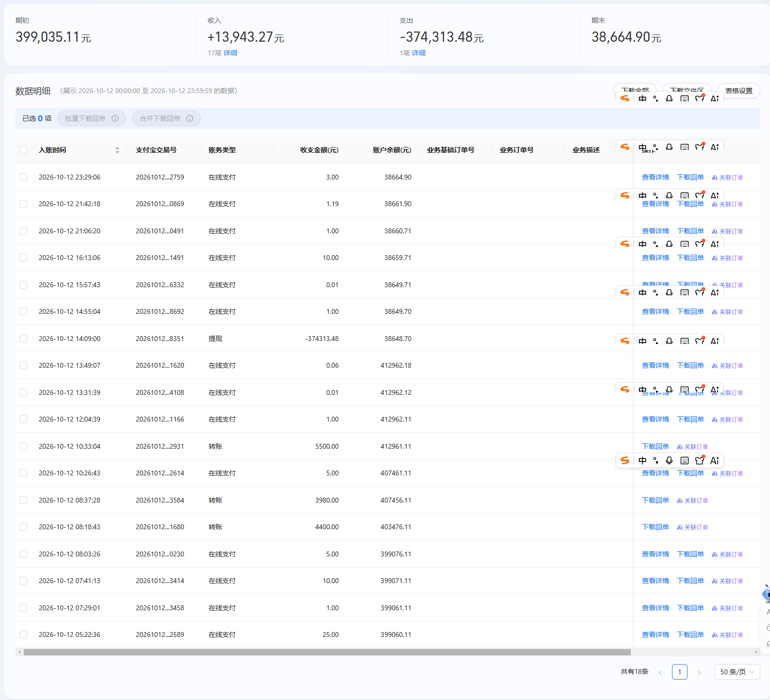Image resolution: width=770 pixels, height=700 pixels.
Task: Toggle 中 Chinese mode in the fully visible Sogou toolbar
Action: click(642, 460)
